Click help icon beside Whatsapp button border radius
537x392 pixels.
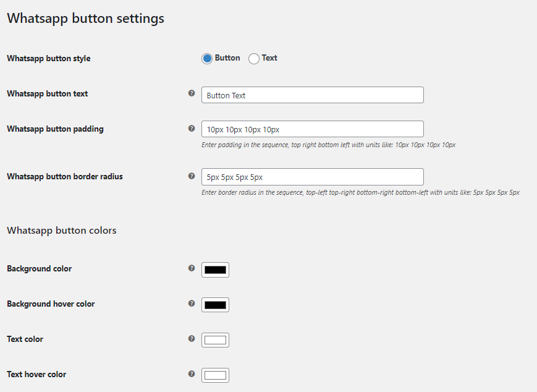pyautogui.click(x=192, y=176)
